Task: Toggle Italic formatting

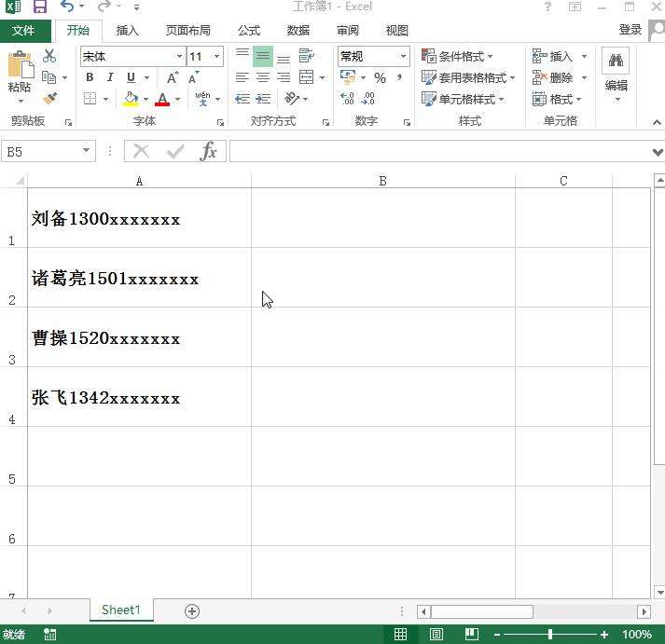Action: [110, 77]
